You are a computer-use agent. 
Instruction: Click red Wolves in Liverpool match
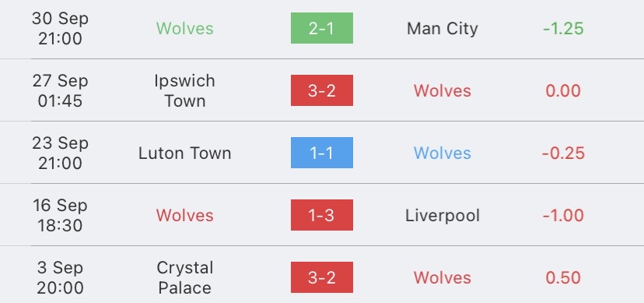(185, 216)
